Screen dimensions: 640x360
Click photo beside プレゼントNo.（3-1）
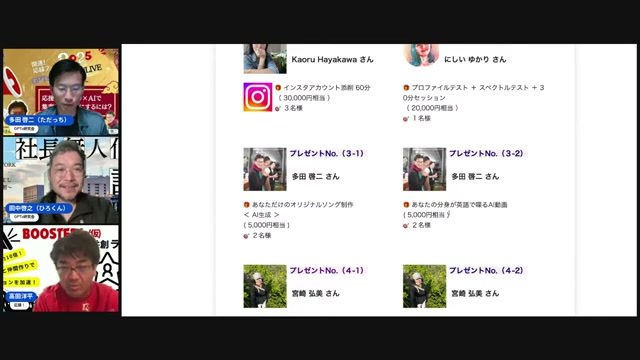point(265,169)
